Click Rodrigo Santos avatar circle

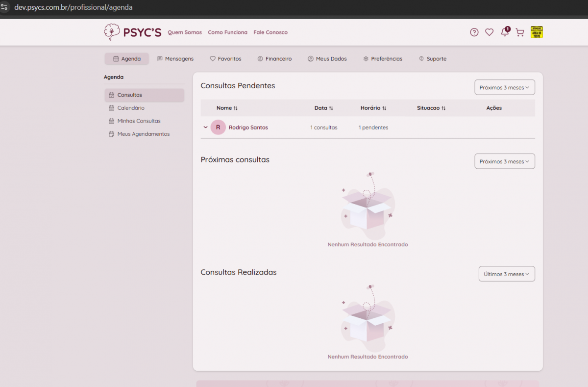(x=218, y=128)
